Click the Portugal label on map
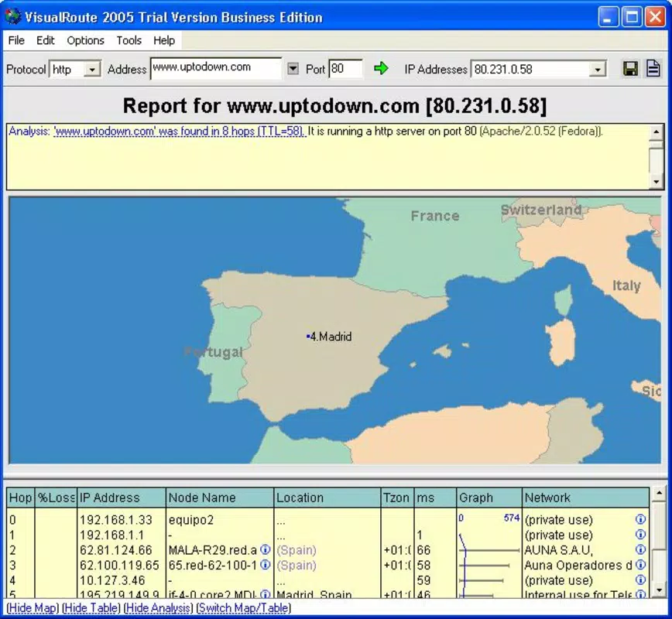The image size is (672, 619). (214, 352)
